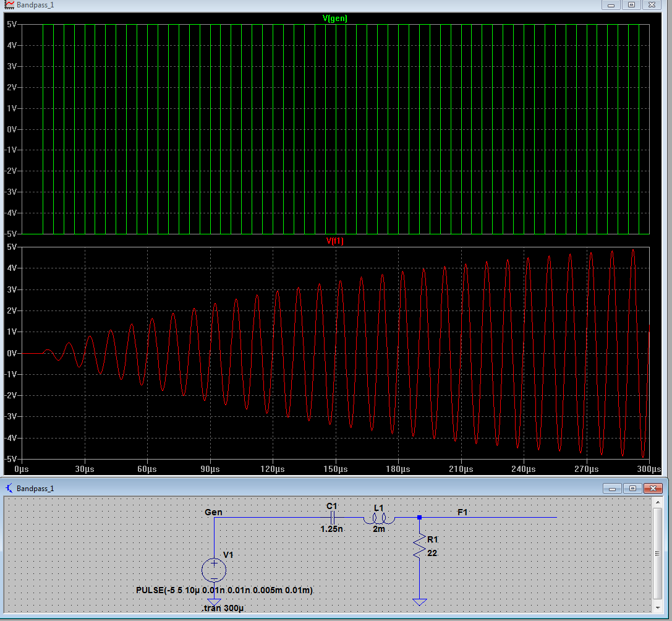The height and width of the screenshot is (621, 672).
Task: Click the Gen net label on schematic
Action: (x=213, y=512)
